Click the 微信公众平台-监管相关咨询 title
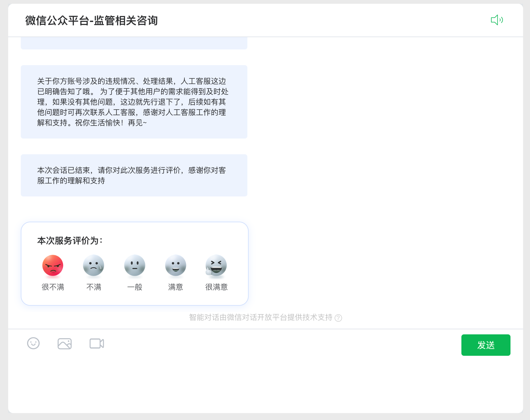530x420 pixels. pyautogui.click(x=92, y=21)
